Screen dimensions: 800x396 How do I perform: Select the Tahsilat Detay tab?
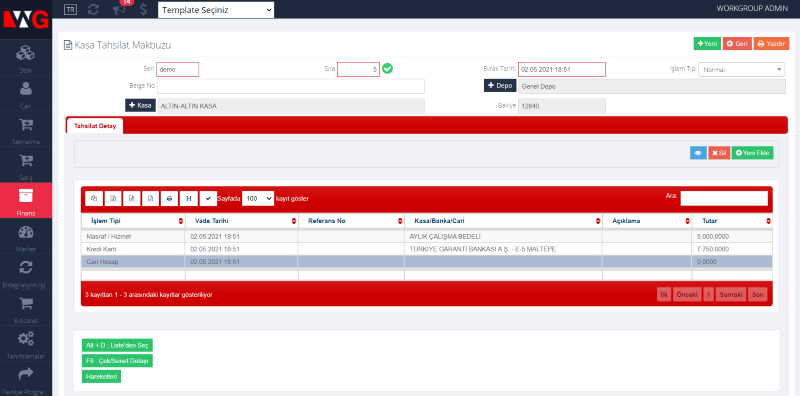click(x=95, y=126)
